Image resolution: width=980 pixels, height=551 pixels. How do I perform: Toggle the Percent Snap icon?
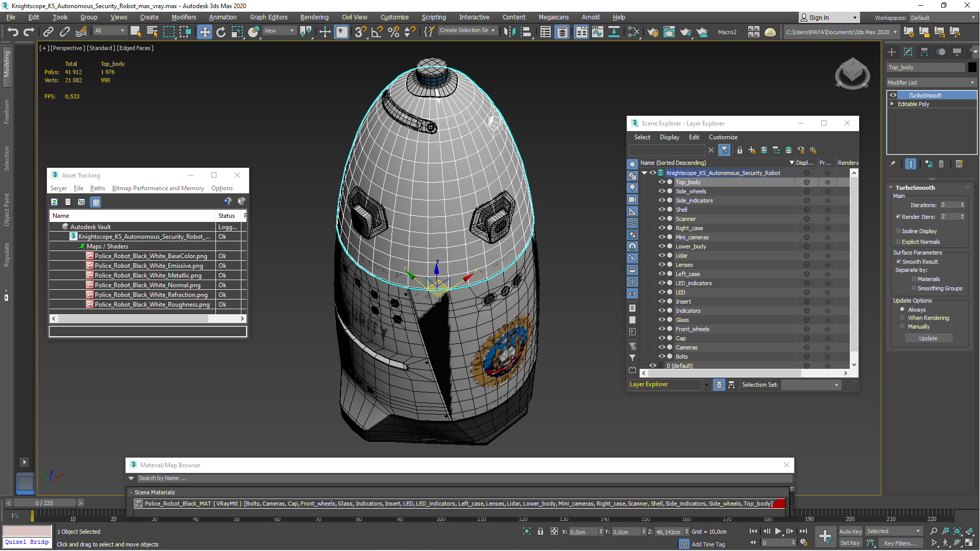[394, 32]
